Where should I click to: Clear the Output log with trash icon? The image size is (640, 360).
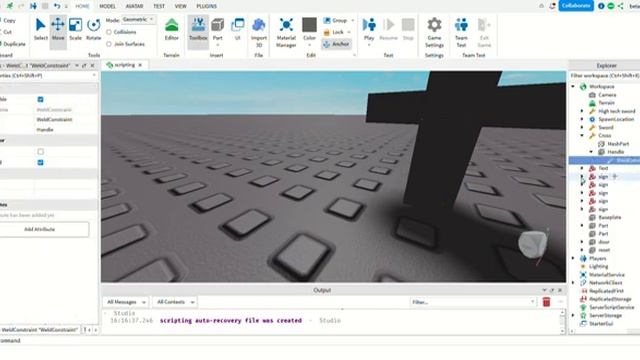click(x=546, y=302)
